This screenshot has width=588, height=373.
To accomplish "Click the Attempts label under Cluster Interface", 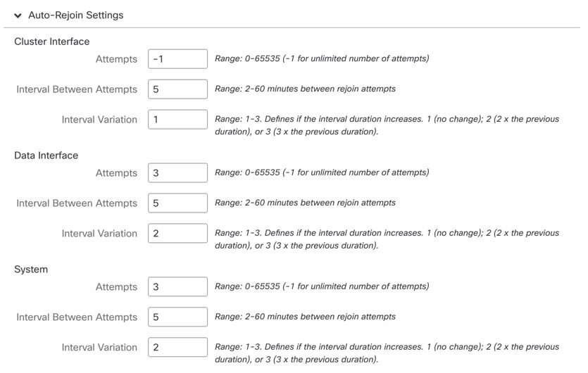I will coord(116,59).
